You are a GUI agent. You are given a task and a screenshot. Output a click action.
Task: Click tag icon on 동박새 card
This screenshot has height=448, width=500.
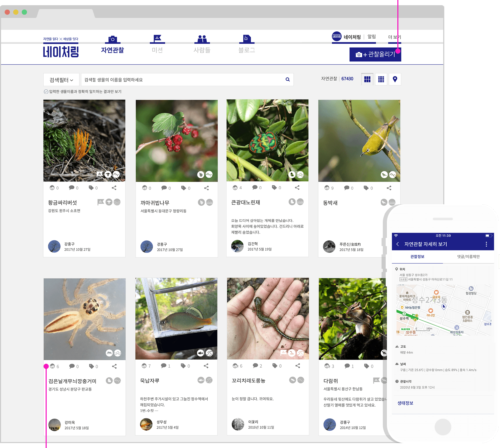click(366, 188)
